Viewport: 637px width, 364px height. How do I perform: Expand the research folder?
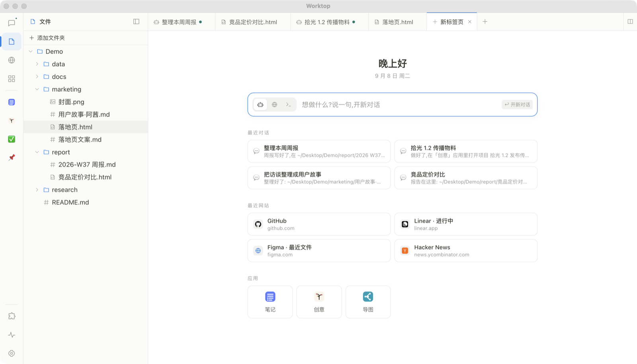coord(37,190)
